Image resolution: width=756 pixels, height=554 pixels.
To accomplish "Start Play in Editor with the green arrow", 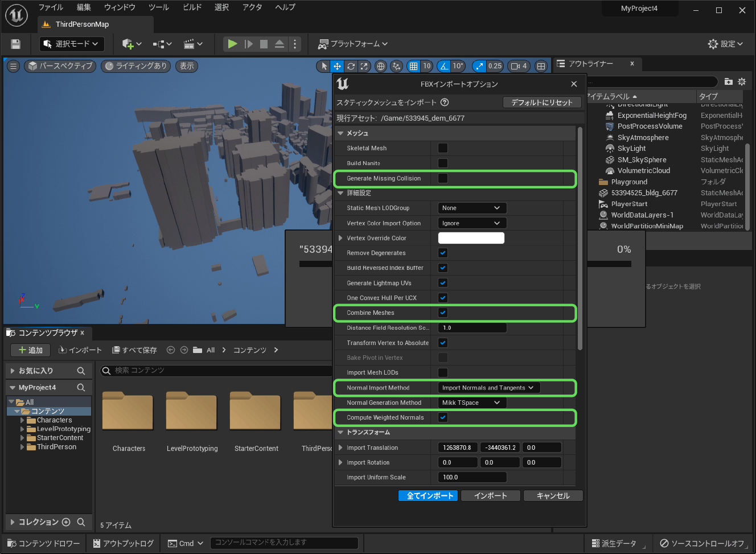I will point(232,44).
